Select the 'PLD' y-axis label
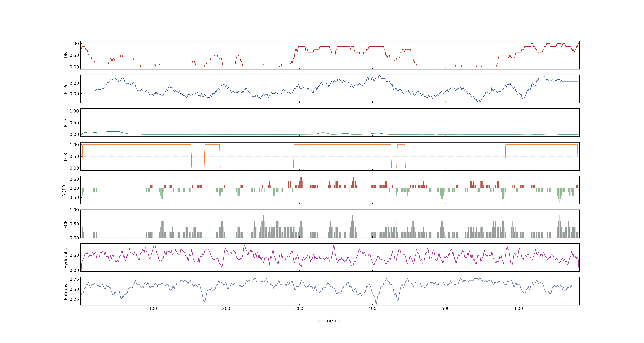Image resolution: width=644 pixels, height=343 pixels. [66, 123]
